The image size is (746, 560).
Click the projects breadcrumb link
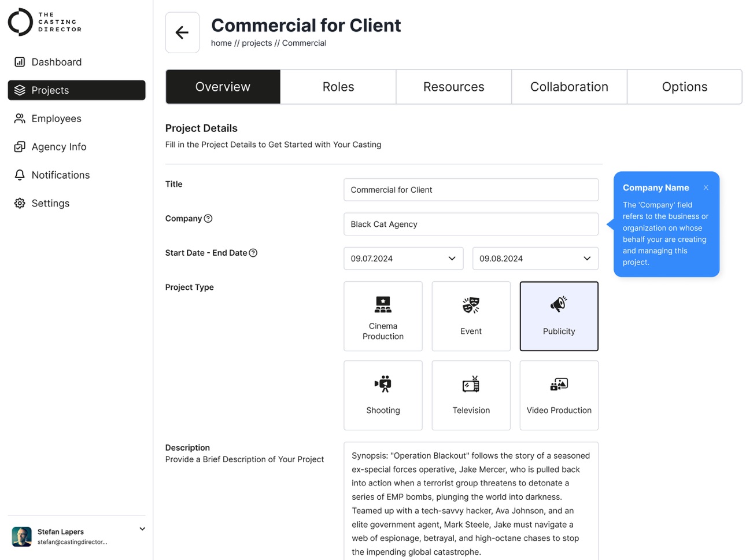(257, 43)
